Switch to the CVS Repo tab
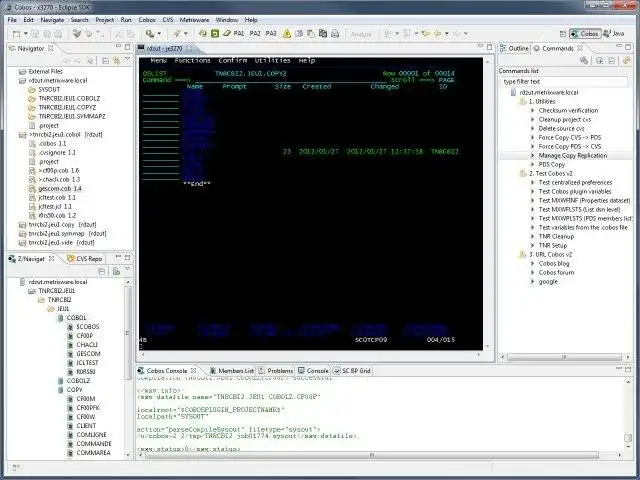640x480 pixels. pyautogui.click(x=85, y=258)
